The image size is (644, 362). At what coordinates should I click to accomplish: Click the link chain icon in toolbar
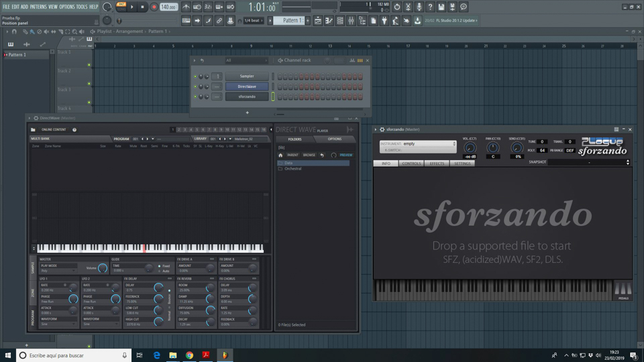pyautogui.click(x=219, y=21)
